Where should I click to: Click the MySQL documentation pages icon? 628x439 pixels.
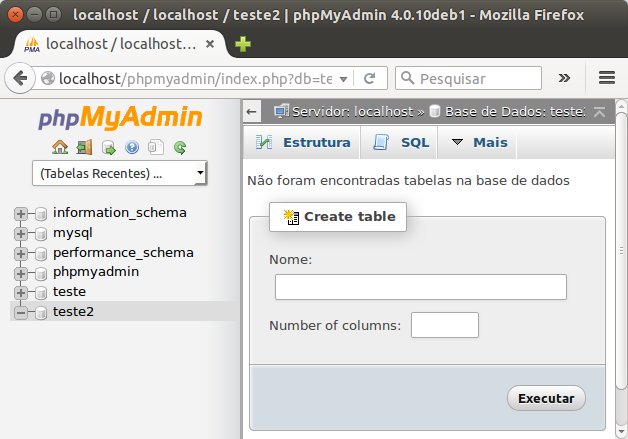(155, 148)
